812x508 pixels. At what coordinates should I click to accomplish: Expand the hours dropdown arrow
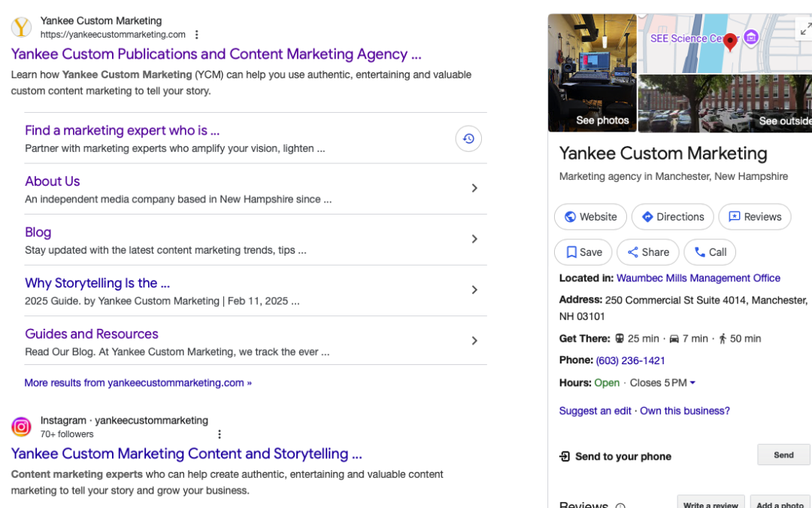(692, 382)
